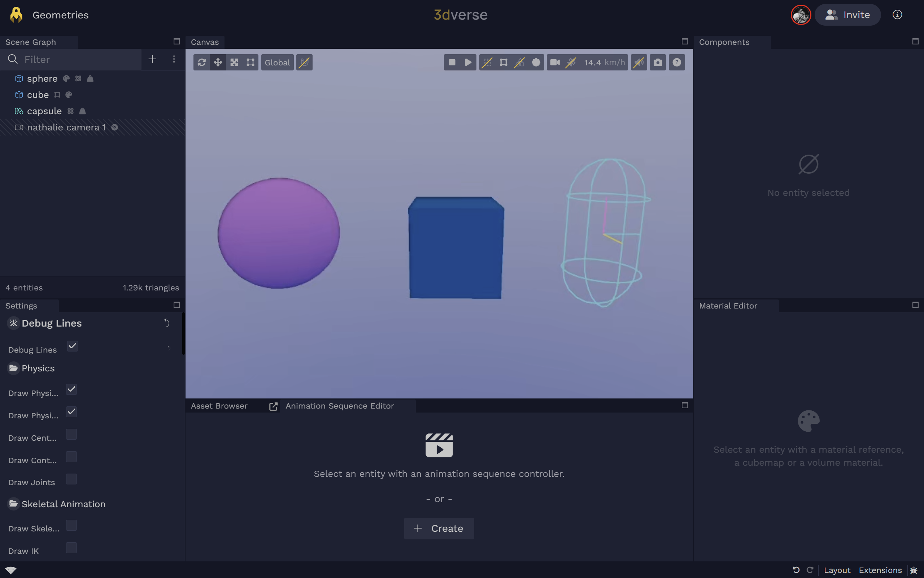This screenshot has height=578, width=924.
Task: Toggle the bounding box display icon
Action: click(x=504, y=62)
